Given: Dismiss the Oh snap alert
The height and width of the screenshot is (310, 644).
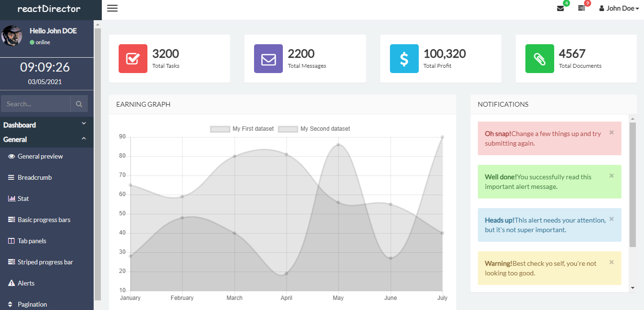Looking at the screenshot, I should tap(611, 133).
